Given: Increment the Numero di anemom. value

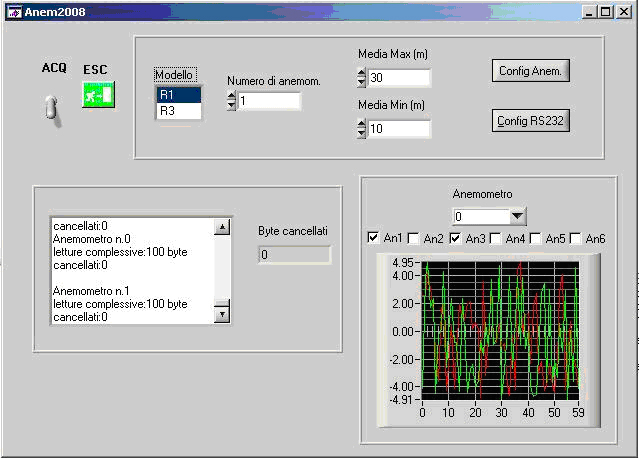Looking at the screenshot, I should click(x=231, y=97).
